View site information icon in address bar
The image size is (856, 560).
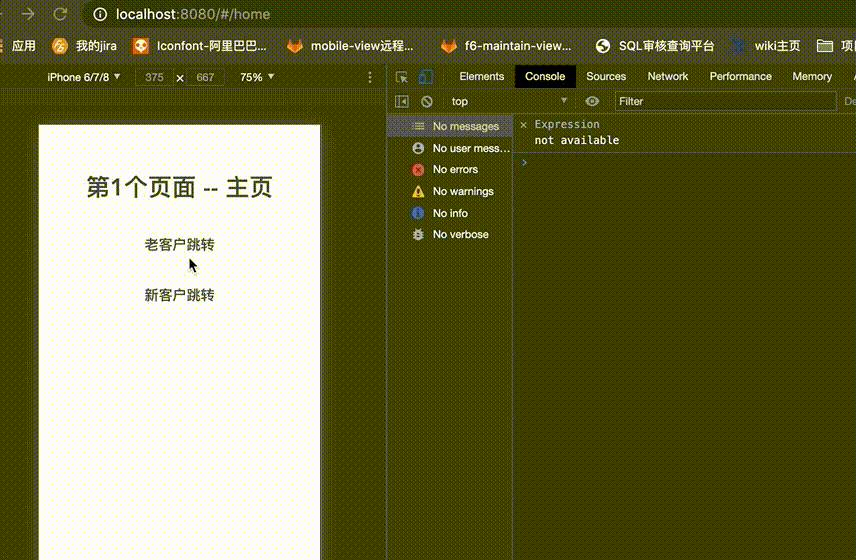[100, 14]
